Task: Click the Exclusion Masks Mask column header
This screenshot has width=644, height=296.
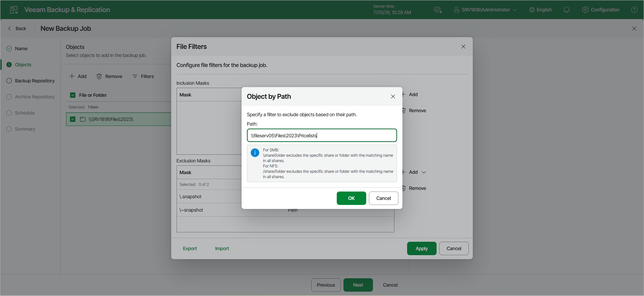Action: coord(185,172)
